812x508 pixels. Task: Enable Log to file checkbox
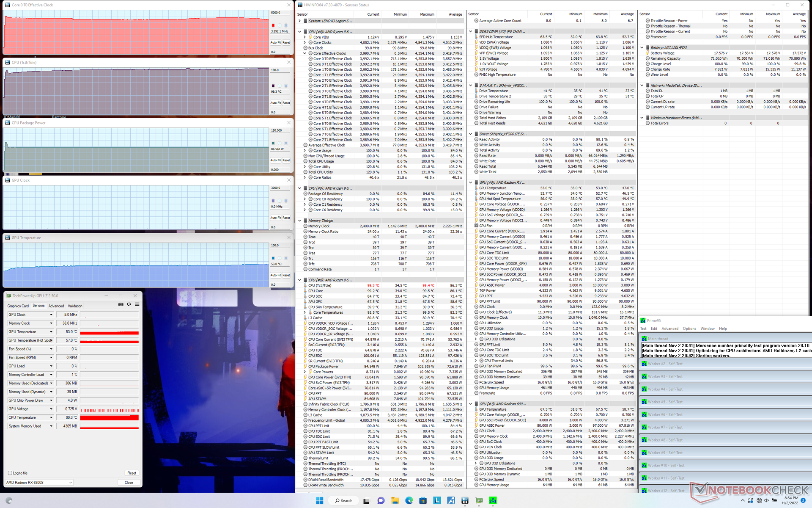(x=10, y=473)
